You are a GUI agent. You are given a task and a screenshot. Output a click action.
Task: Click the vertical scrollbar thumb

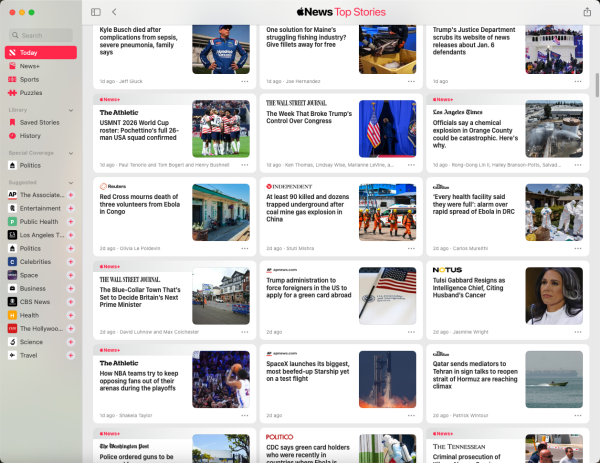[597, 85]
